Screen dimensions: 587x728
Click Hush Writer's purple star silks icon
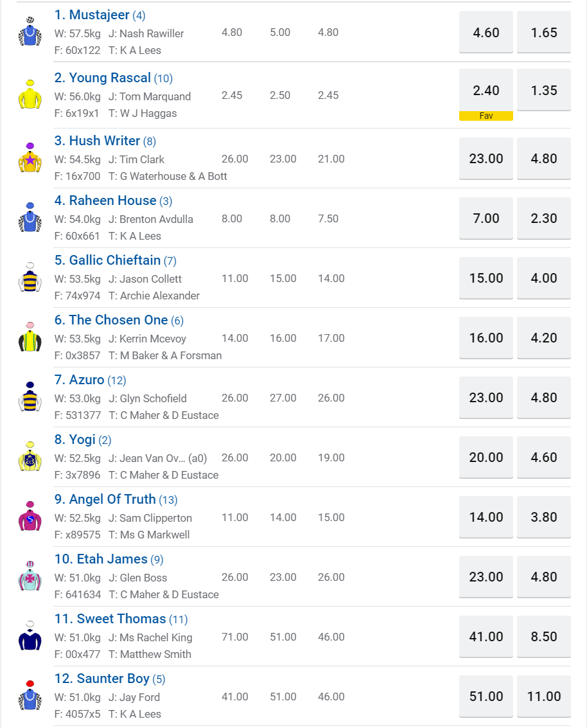coord(30,158)
